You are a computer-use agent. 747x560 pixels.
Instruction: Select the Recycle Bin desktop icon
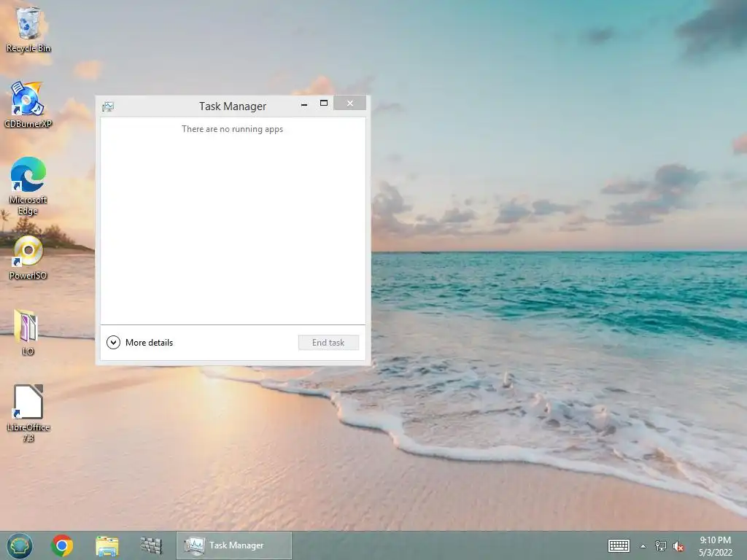click(x=28, y=29)
